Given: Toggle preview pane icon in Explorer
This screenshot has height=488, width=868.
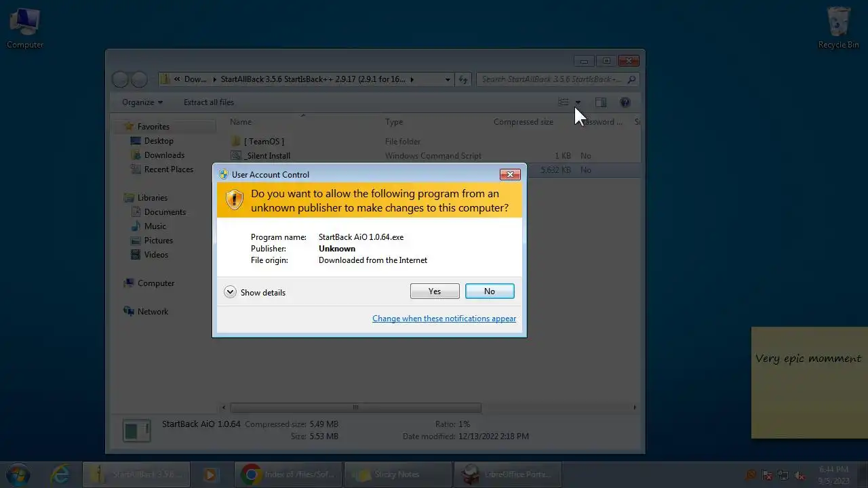Looking at the screenshot, I should pos(601,102).
